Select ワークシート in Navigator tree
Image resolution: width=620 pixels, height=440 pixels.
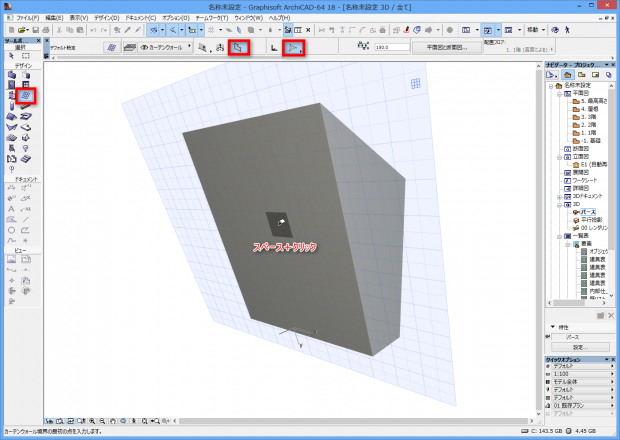click(x=585, y=180)
